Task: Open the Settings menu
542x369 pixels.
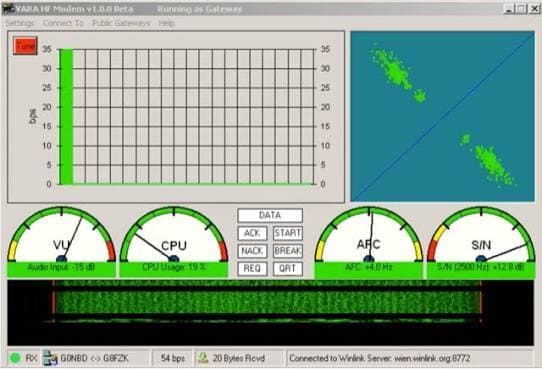Action: point(20,23)
